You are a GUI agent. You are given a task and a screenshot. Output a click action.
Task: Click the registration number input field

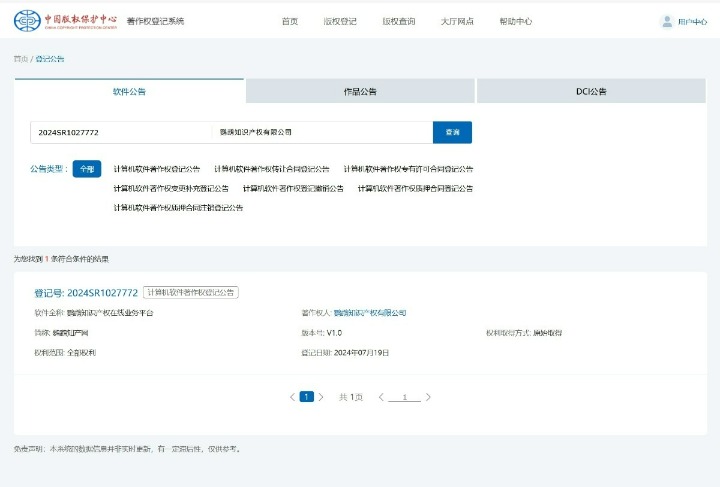coord(120,132)
